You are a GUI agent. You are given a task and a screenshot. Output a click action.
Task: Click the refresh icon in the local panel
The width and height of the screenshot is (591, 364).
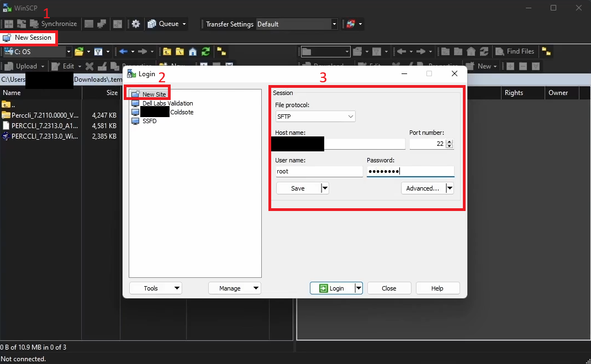click(x=205, y=51)
